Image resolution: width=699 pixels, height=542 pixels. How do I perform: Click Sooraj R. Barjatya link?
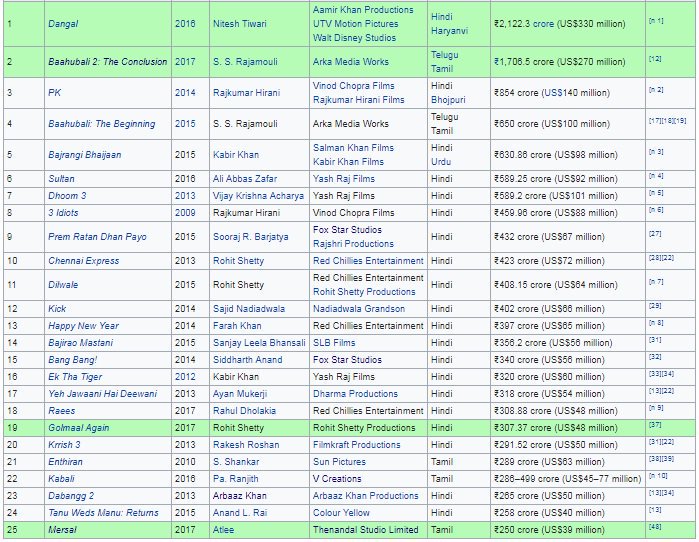point(251,237)
